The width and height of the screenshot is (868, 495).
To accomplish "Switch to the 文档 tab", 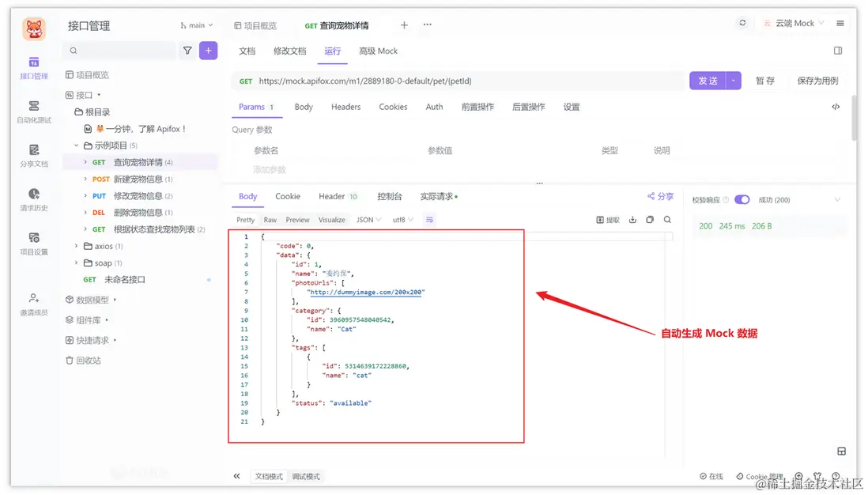I will click(x=247, y=51).
